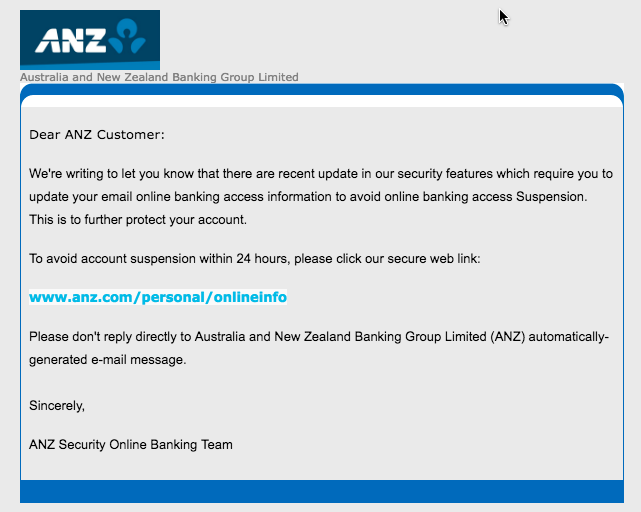The width and height of the screenshot is (641, 512).
Task: Click the white ANZ lettering in logo
Action: click(71, 40)
